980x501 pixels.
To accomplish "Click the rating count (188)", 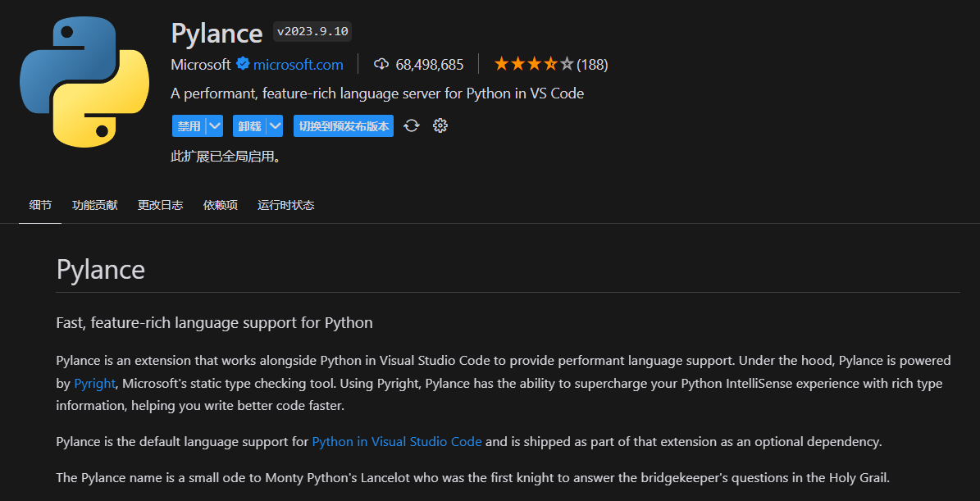I will (592, 64).
